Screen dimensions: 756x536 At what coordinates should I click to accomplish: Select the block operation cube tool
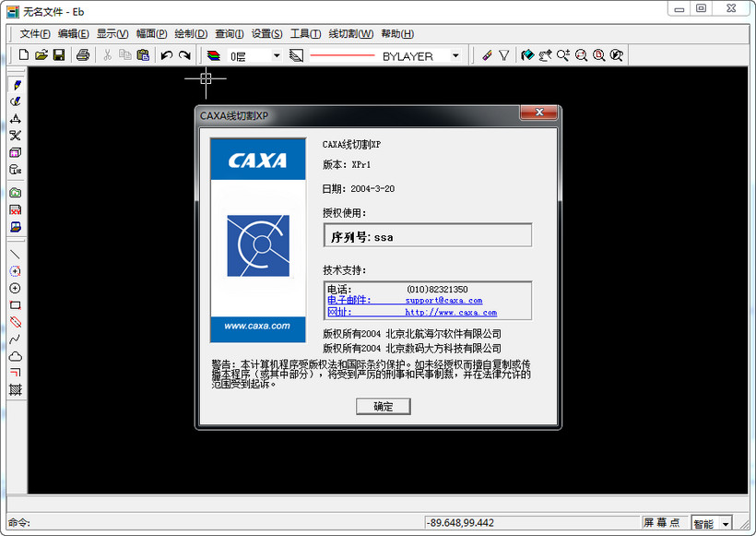16,152
